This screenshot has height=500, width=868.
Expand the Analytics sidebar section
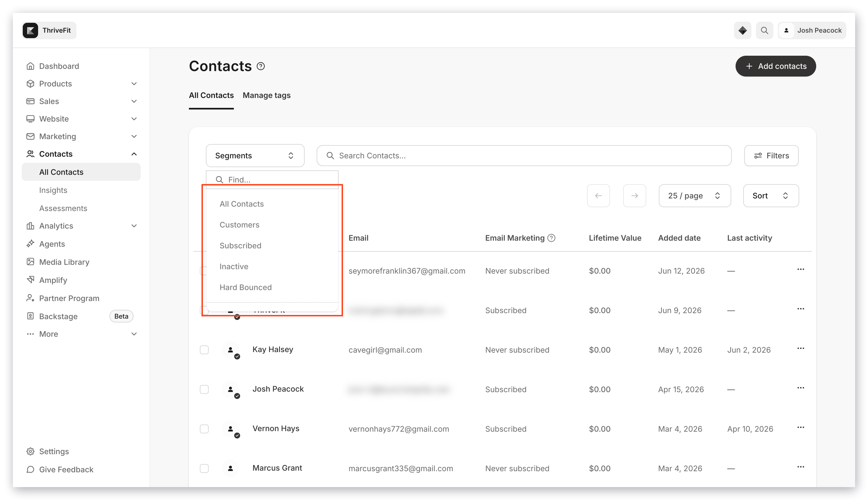pyautogui.click(x=134, y=226)
